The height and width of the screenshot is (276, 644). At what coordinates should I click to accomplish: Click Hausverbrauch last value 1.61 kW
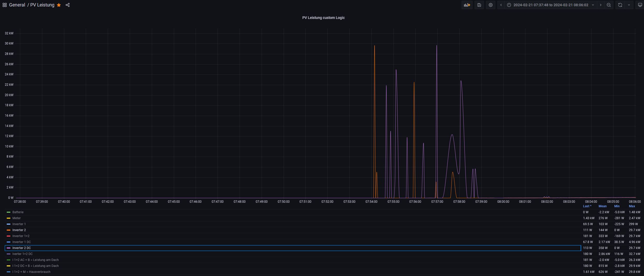click(589, 272)
